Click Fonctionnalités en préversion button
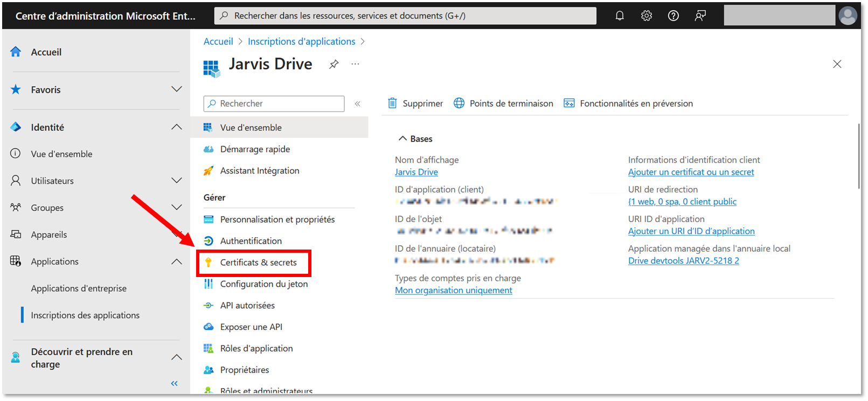The height and width of the screenshot is (401, 868). (x=628, y=103)
